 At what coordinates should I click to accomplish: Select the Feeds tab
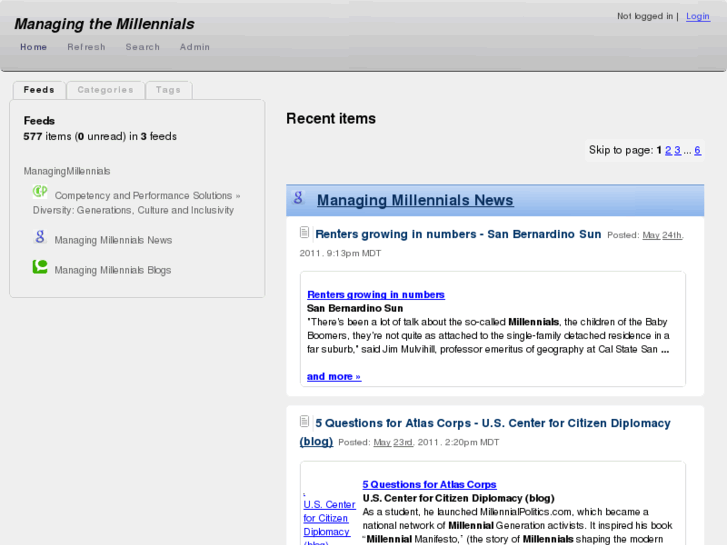tap(39, 90)
